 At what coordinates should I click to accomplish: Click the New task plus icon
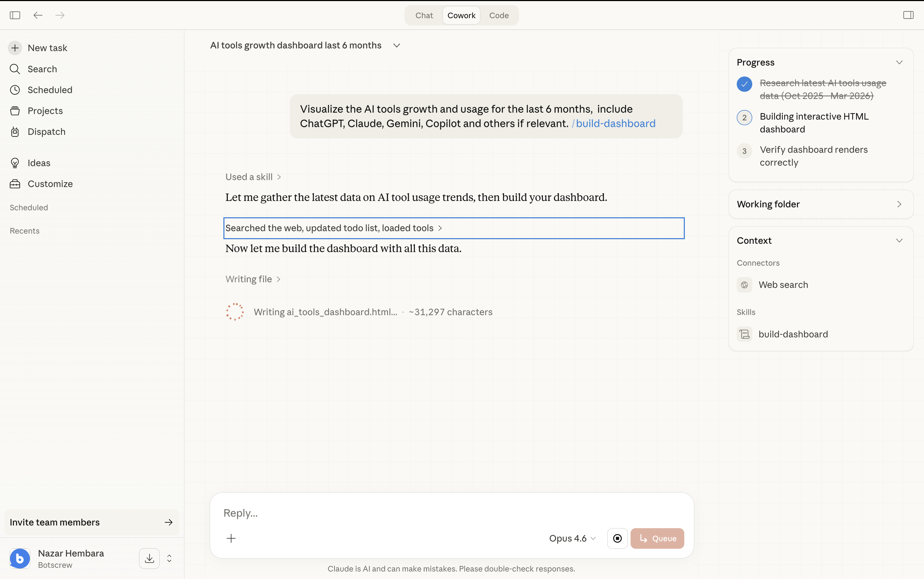point(15,48)
